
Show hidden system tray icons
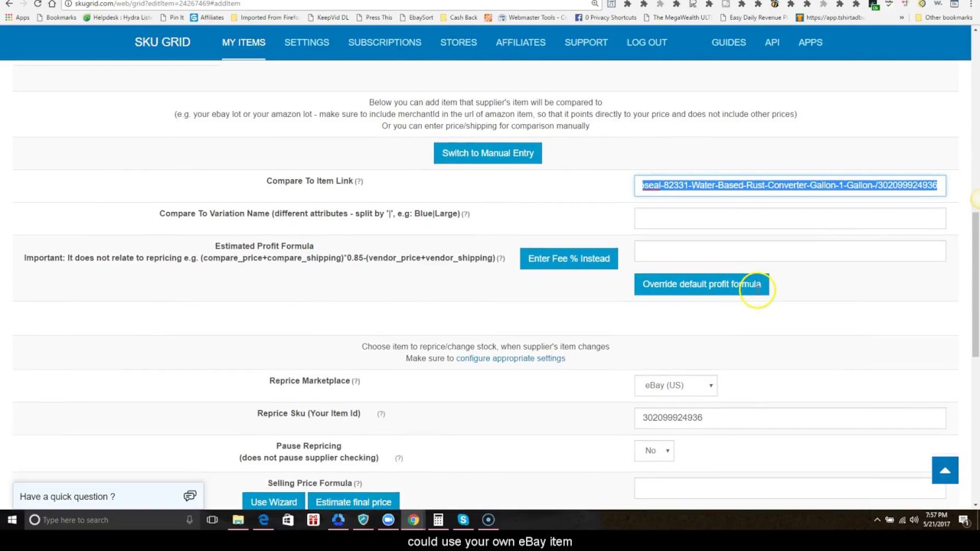coord(877,520)
